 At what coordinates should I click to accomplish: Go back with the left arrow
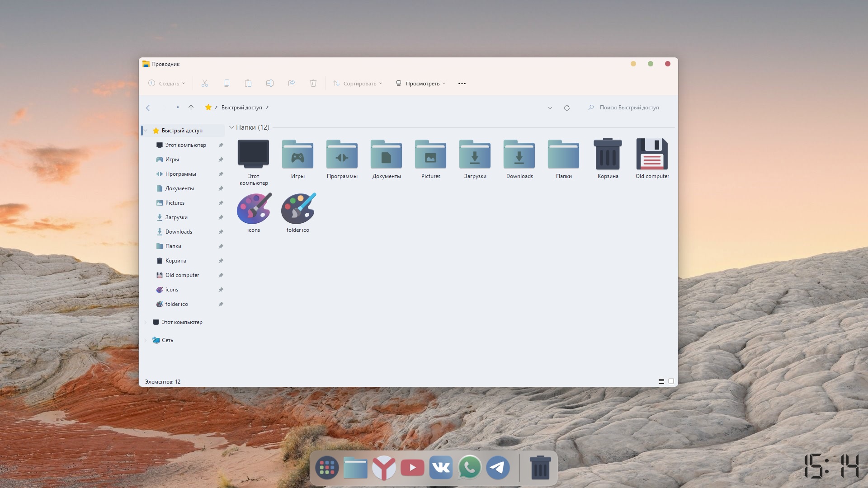click(148, 108)
